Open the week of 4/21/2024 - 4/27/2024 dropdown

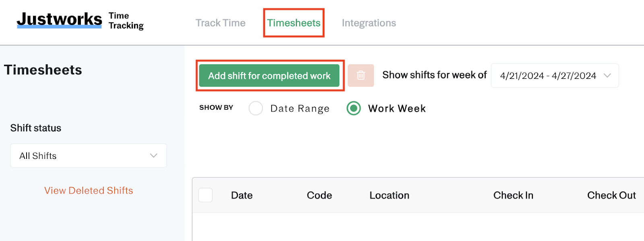[x=555, y=75]
